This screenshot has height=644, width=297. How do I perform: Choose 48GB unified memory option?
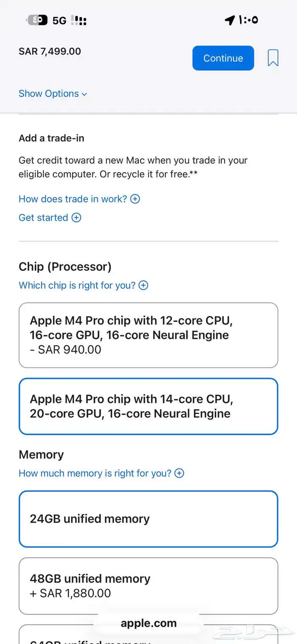click(x=148, y=586)
